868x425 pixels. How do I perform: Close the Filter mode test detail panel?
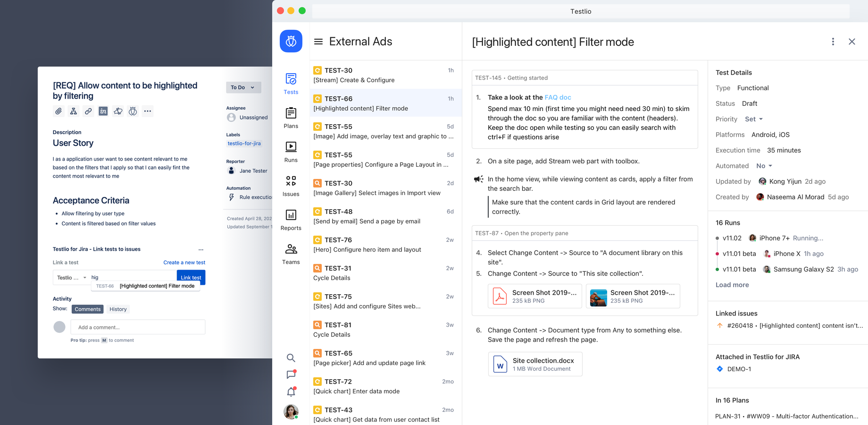click(852, 42)
